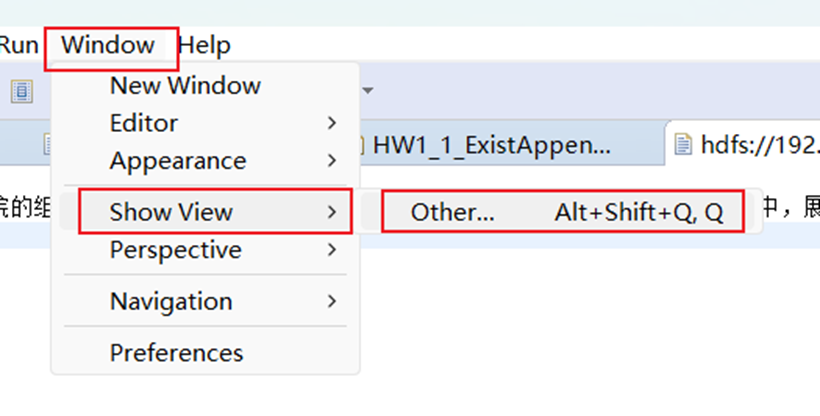Click the Show View submenu chevron
Image resolution: width=820 pixels, height=416 pixels.
click(x=332, y=211)
